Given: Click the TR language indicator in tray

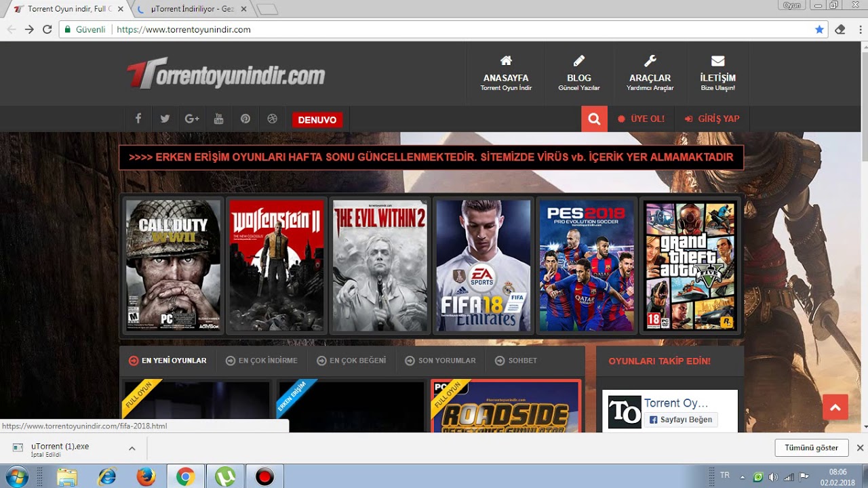Looking at the screenshot, I should coord(724,475).
